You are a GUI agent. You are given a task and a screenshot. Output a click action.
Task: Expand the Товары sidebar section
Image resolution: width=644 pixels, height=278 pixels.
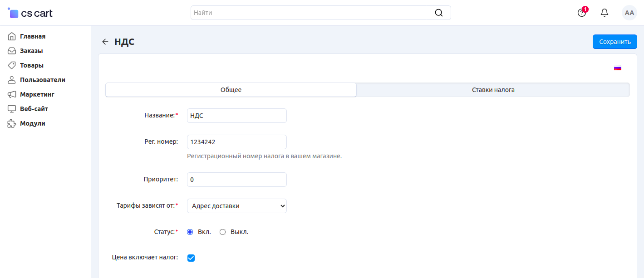click(x=31, y=65)
